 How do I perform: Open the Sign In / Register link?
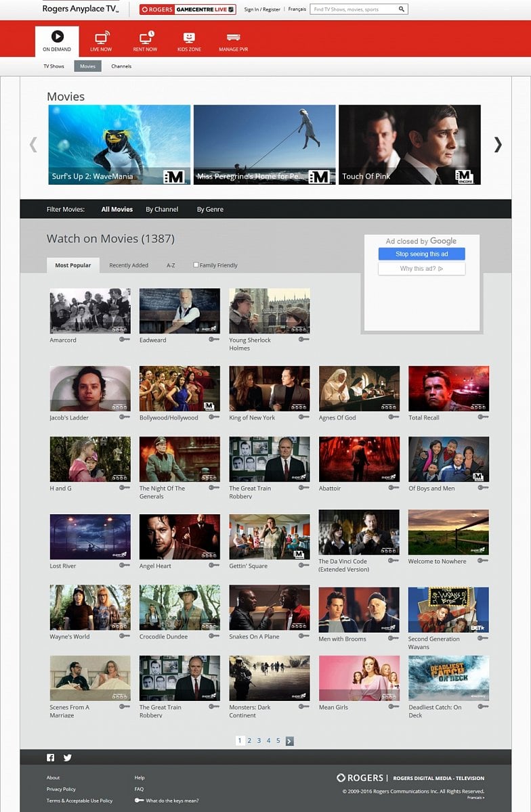(x=262, y=9)
